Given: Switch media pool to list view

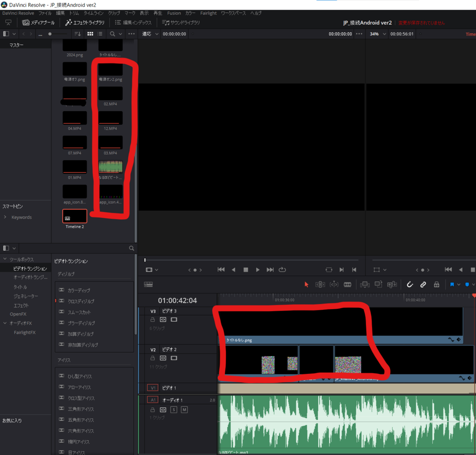Looking at the screenshot, I should click(100, 34).
